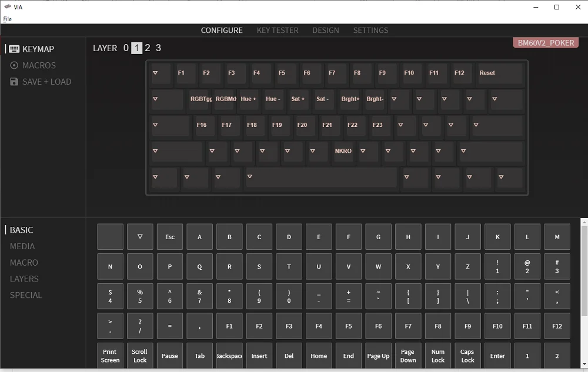Open SAVE + LOAD with floppy icon
Image resolution: width=588 pixels, height=372 pixels.
(x=41, y=82)
